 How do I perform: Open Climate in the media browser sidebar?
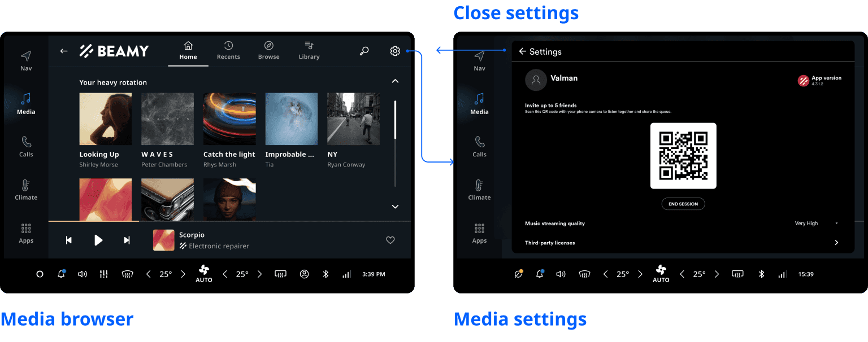coord(26,190)
